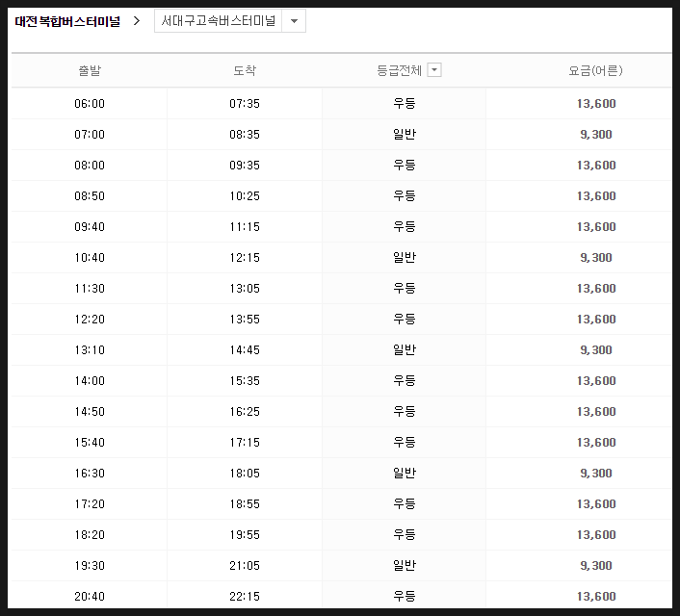This screenshot has height=616, width=680.
Task: Select the 11:30 departure time
Action: (90, 289)
